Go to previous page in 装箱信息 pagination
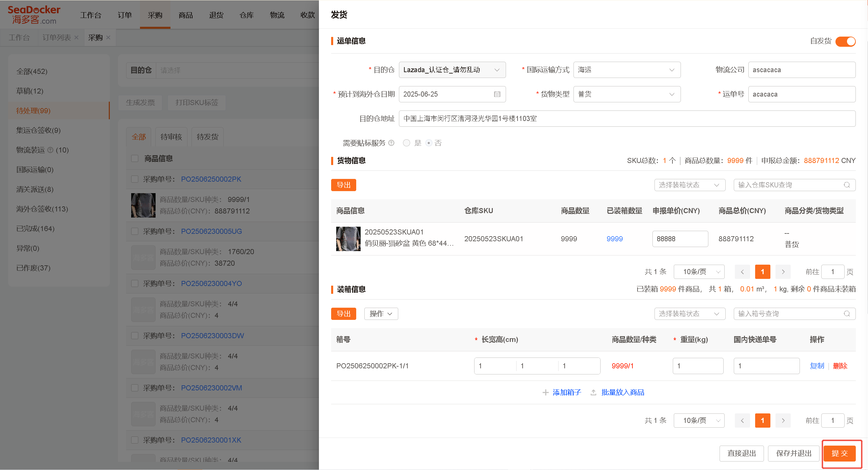Screen dimensions: 868x470 click(x=742, y=421)
